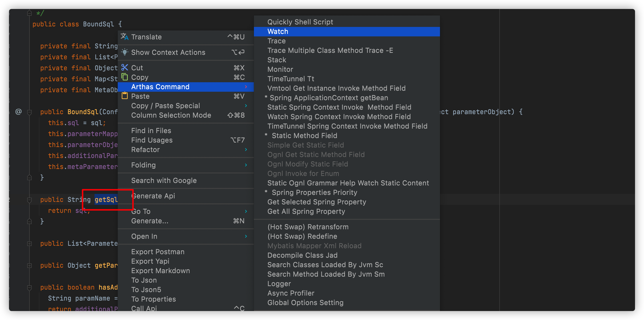The width and height of the screenshot is (644, 320).
Task: Click the Copy clipboard icon
Action: pyautogui.click(x=124, y=77)
